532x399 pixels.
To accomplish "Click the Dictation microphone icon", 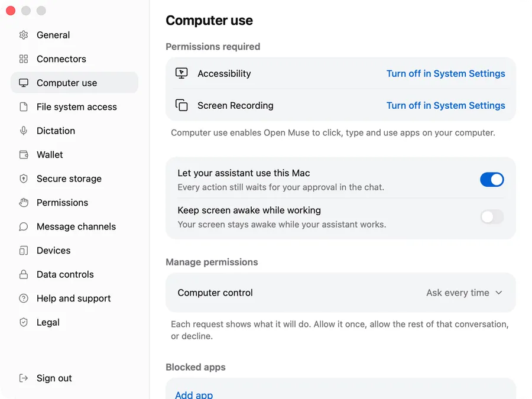I will pos(24,131).
